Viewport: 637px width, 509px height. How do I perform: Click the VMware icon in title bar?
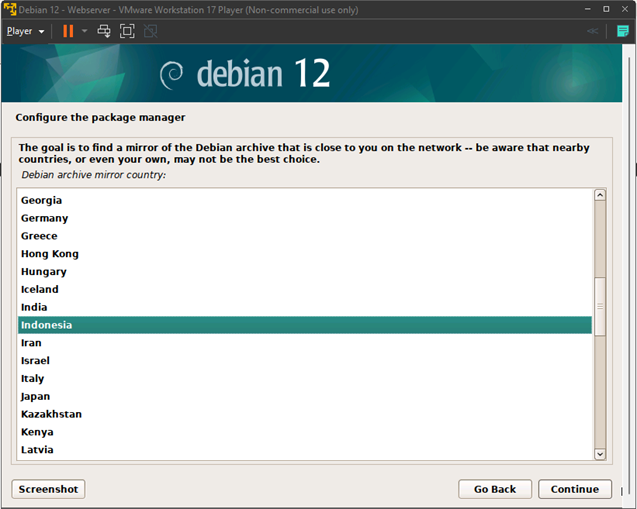(9, 9)
